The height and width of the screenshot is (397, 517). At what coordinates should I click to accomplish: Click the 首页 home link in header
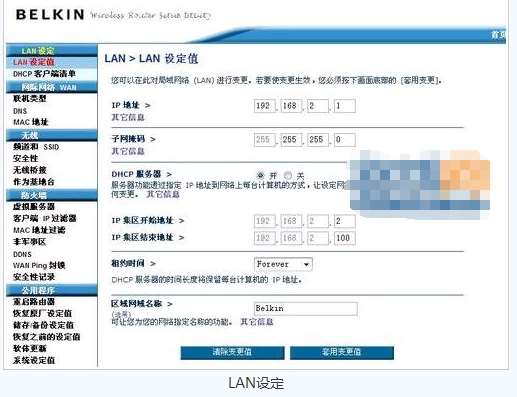click(499, 35)
